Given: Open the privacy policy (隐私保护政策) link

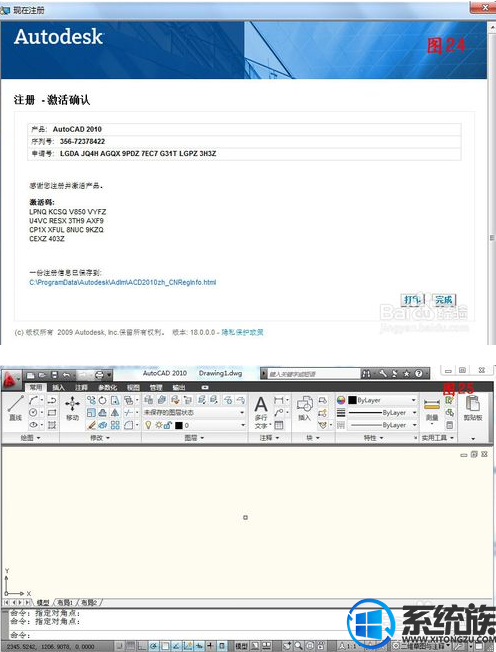Looking at the screenshot, I should coord(242,332).
